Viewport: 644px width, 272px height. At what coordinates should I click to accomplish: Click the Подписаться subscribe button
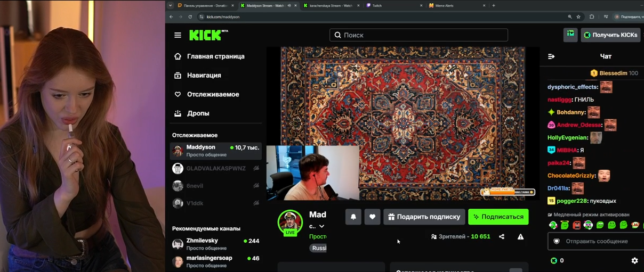point(498,217)
